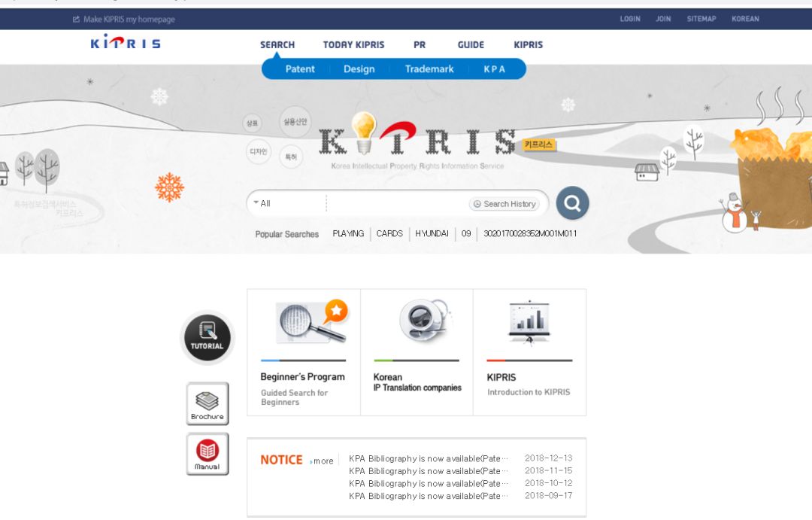Open the SEARCH menu
The image size is (812, 520).
(x=277, y=44)
